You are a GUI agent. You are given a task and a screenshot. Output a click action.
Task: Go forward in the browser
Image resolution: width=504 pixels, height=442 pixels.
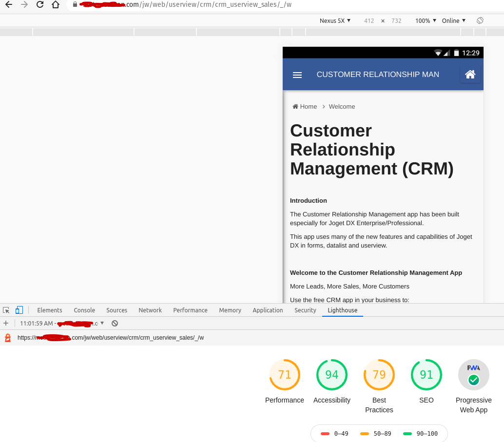pyautogui.click(x=24, y=4)
